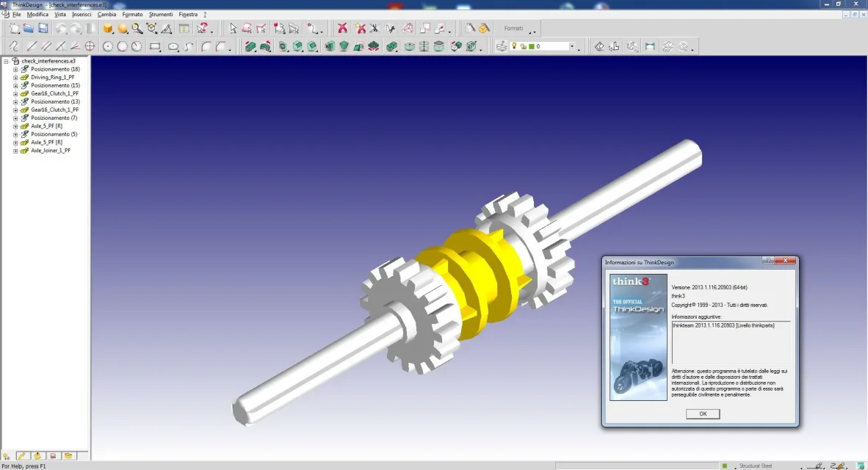This screenshot has width=868, height=470.
Task: Expand the Axle_Joiner_1_PF tree node
Action: pos(15,151)
